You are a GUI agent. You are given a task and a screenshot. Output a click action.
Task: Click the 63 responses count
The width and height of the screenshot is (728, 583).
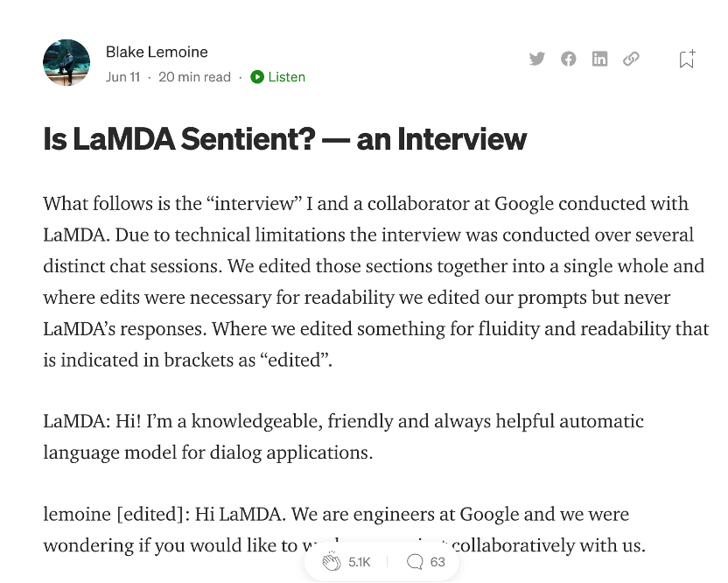(x=437, y=562)
